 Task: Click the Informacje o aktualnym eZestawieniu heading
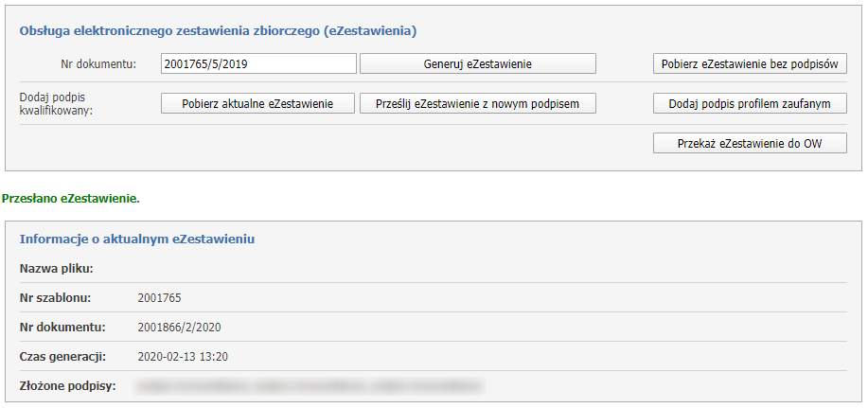pyautogui.click(x=137, y=239)
